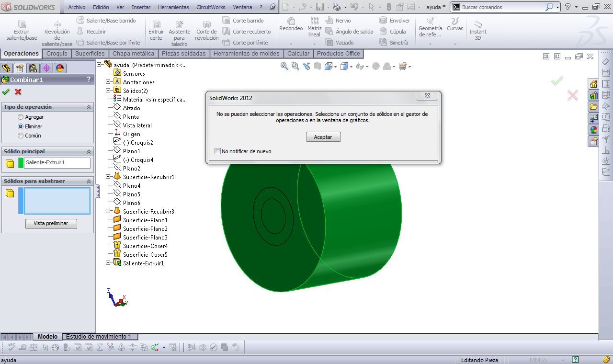Click the Combinar1 help question mark

89,80
